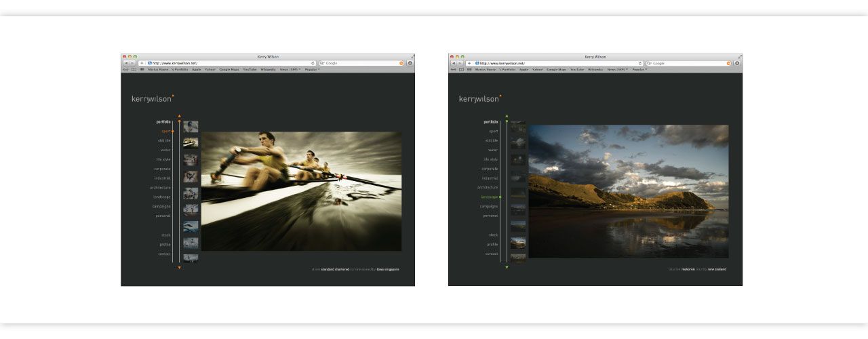Image resolution: width=868 pixels, height=339 pixels.
Task: Click the kerrywilson logo in the left browser
Action: click(152, 99)
